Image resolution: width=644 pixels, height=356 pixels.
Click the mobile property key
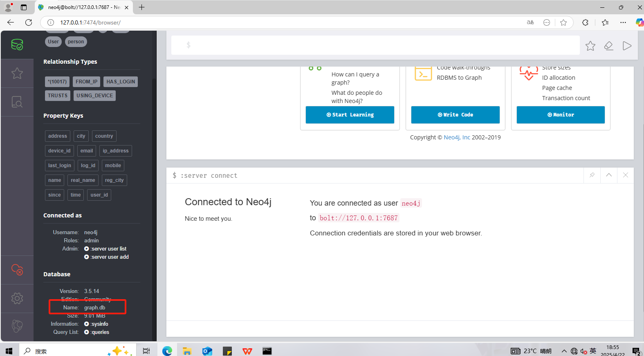(113, 166)
